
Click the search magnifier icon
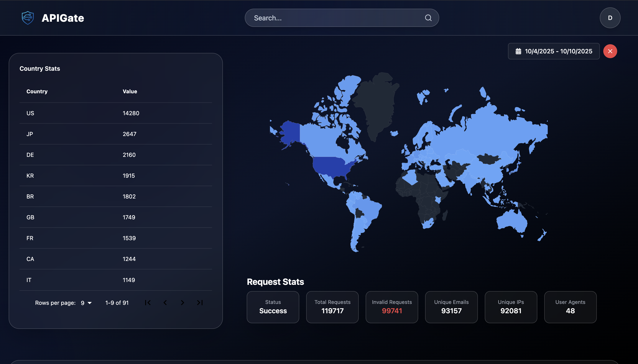pos(428,18)
